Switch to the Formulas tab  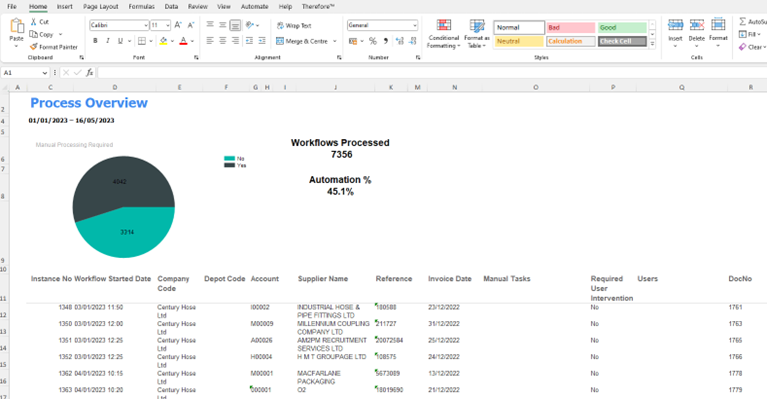point(141,6)
